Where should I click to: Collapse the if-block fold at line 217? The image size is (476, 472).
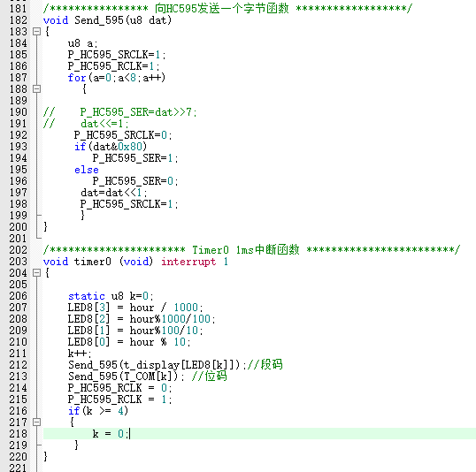[36, 422]
